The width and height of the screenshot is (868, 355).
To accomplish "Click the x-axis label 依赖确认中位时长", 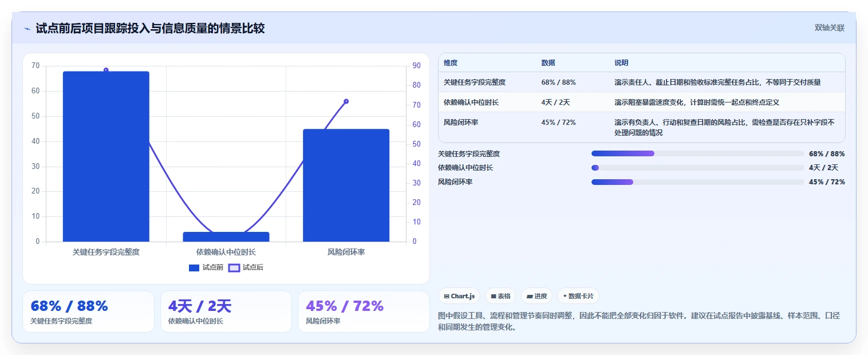I will pyautogui.click(x=226, y=252).
